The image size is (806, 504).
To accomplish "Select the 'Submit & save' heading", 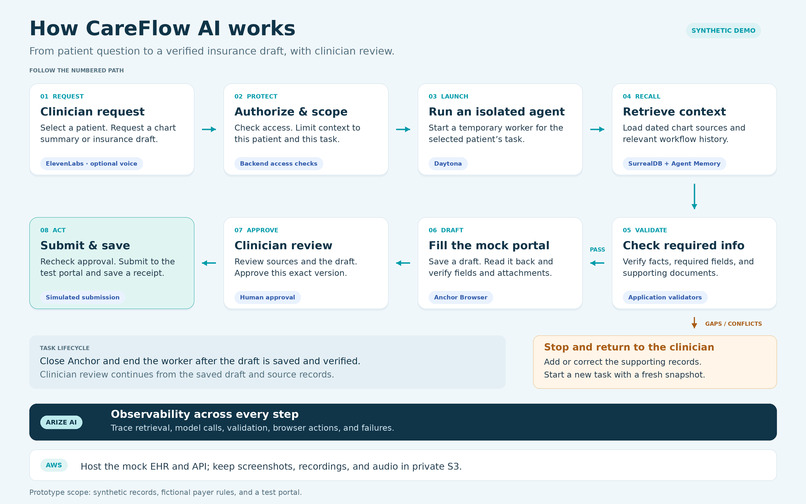I will 85,245.
